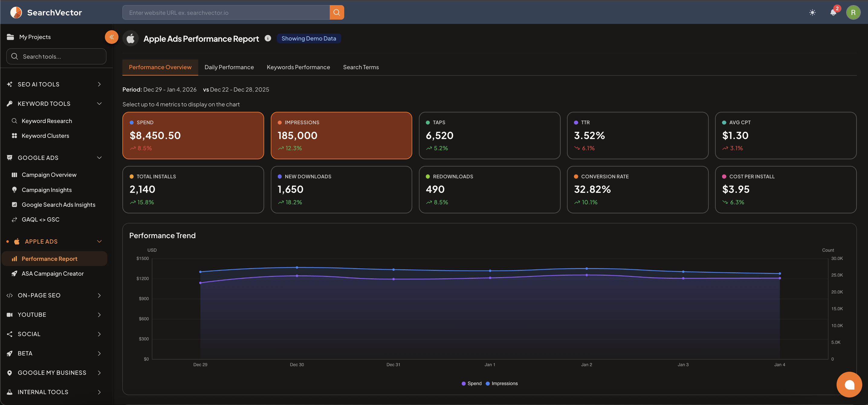Select the Redownloads metric card
The width and height of the screenshot is (868, 405).
tap(489, 190)
